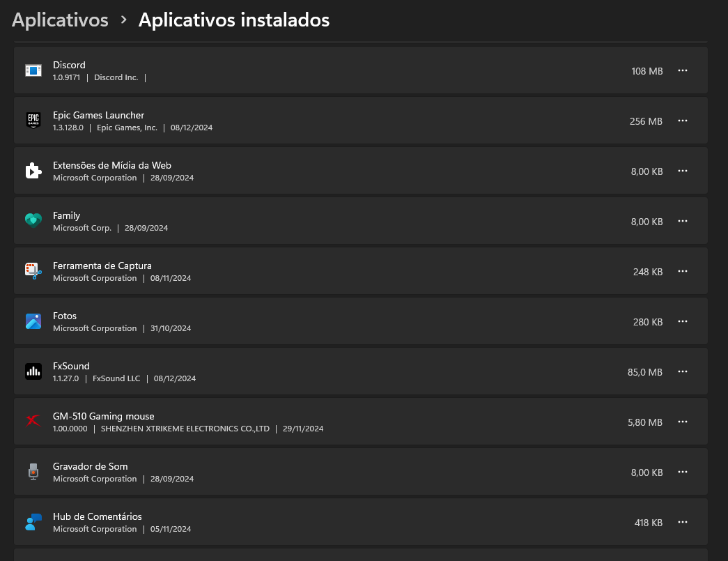This screenshot has height=561, width=728.
Task: Click the 08/11/2024 install date
Action: (171, 278)
